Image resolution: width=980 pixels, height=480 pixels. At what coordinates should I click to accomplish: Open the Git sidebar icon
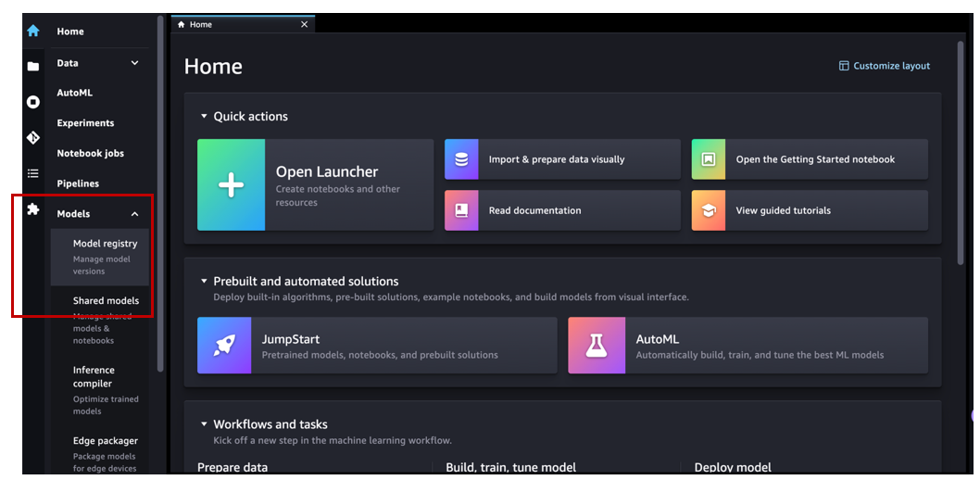(33, 137)
